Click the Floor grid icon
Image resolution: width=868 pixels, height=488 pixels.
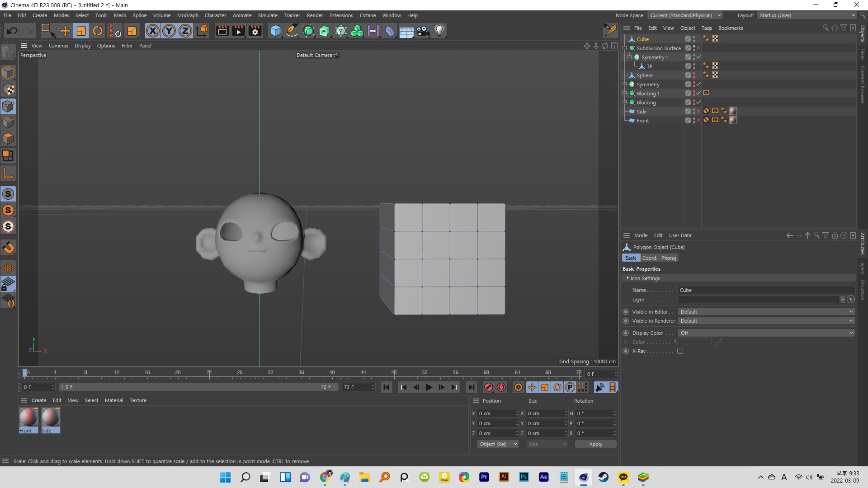(406, 31)
